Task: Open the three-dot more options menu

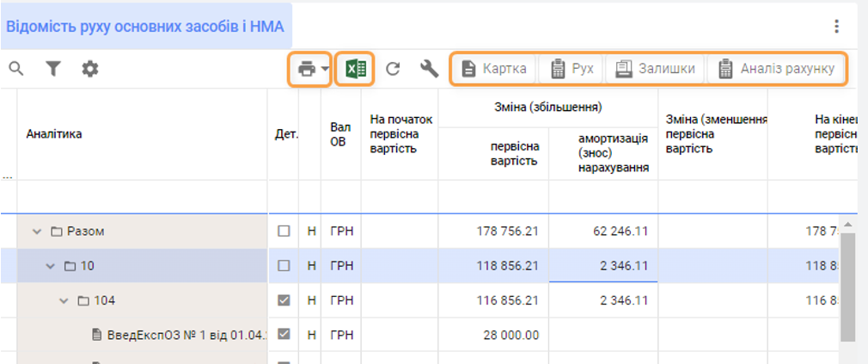Action: coord(836,27)
